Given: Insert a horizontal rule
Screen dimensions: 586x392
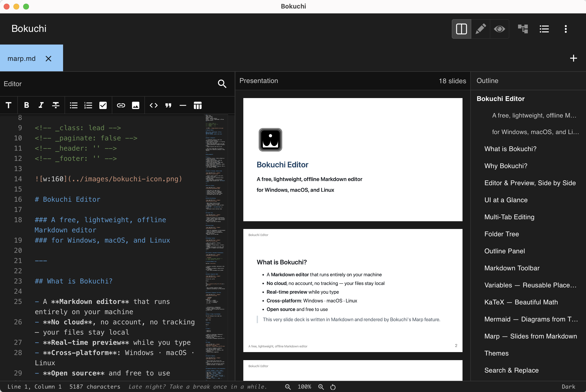Looking at the screenshot, I should coord(183,105).
